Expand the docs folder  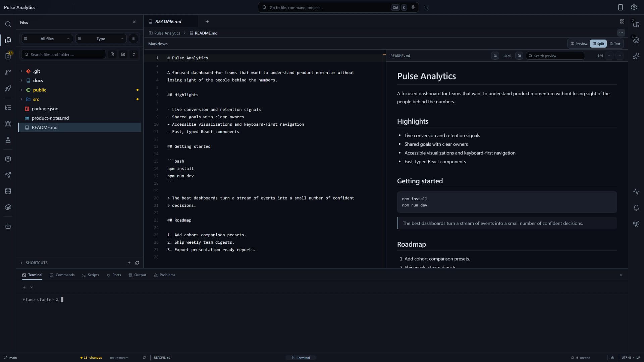coord(21,80)
